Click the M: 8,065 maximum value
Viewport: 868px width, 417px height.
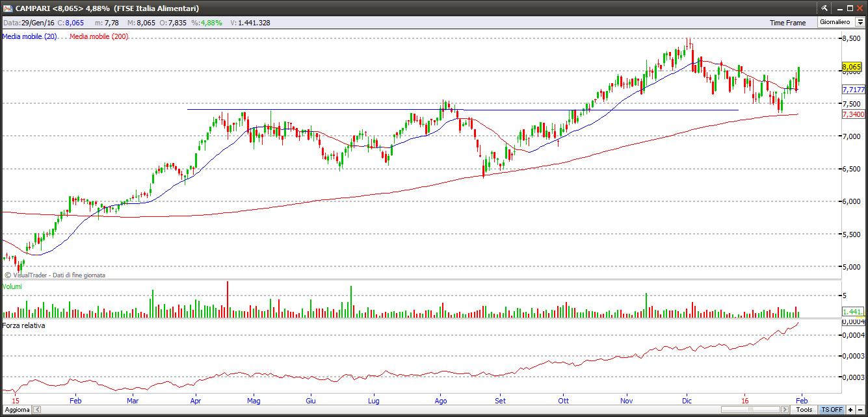pos(141,23)
